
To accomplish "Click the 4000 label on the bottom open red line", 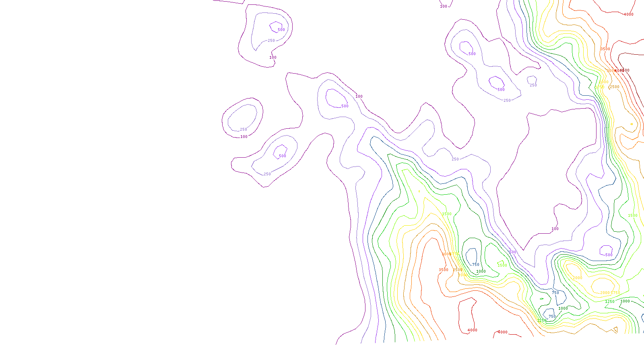I will point(502,332).
